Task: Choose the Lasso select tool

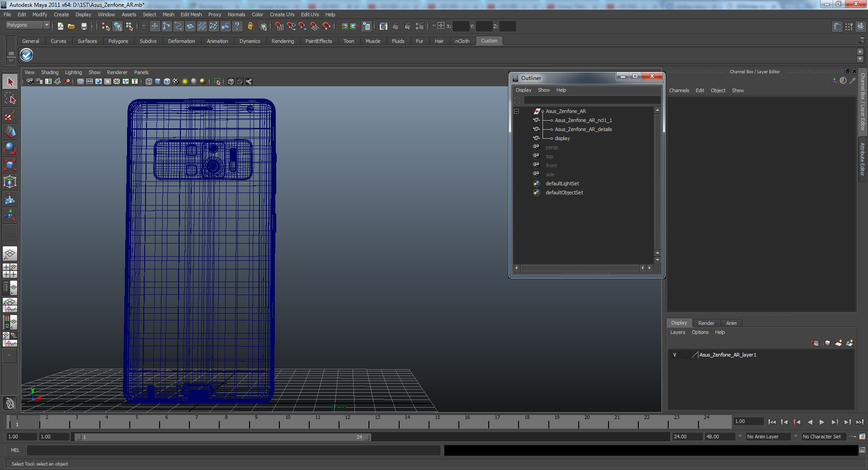Action: 10,99
